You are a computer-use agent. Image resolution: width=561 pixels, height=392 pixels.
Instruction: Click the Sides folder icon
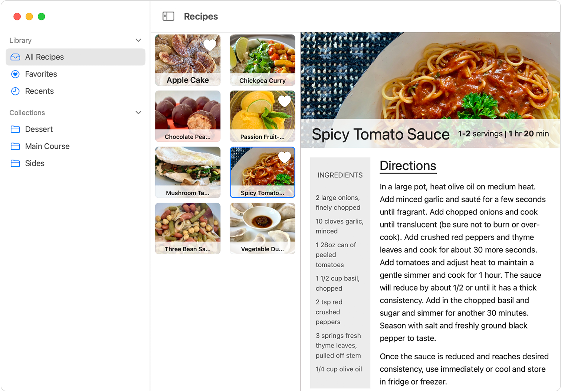15,163
